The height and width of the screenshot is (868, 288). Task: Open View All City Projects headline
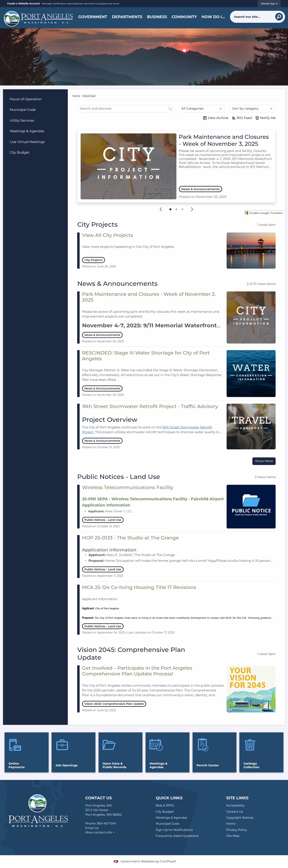coord(108,235)
